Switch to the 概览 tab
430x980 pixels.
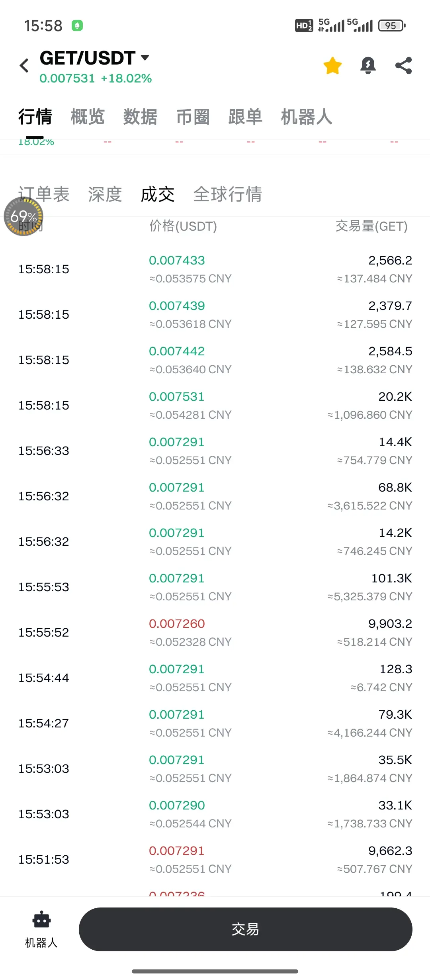(88, 117)
